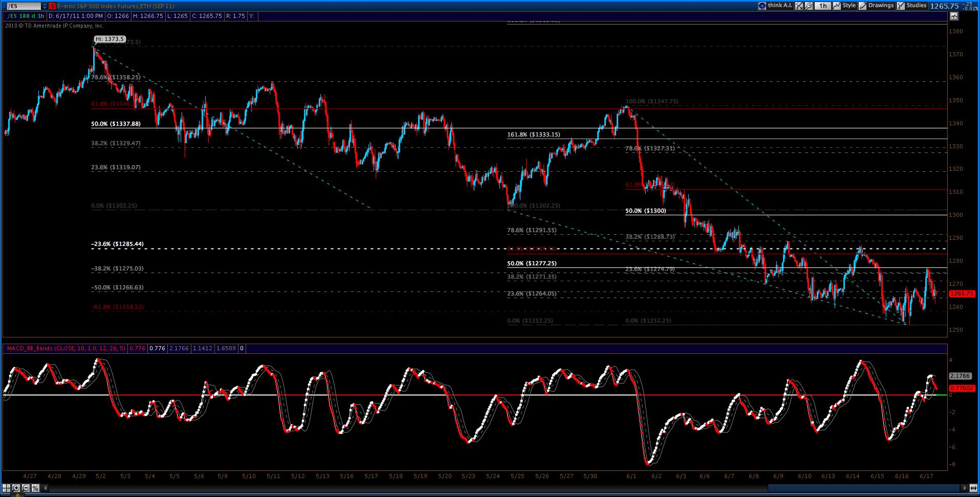Click the pencil icon beside Drawings
980x497 pixels.
pos(863,6)
